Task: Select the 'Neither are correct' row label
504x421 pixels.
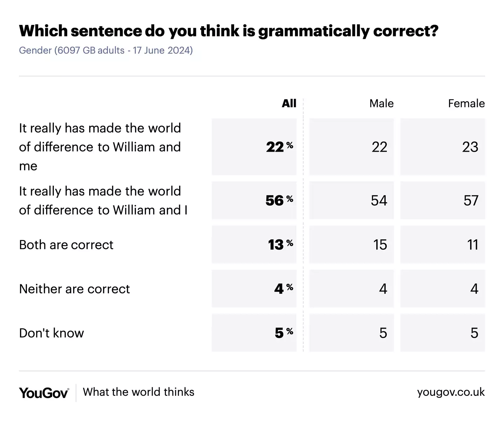Action: point(74,289)
